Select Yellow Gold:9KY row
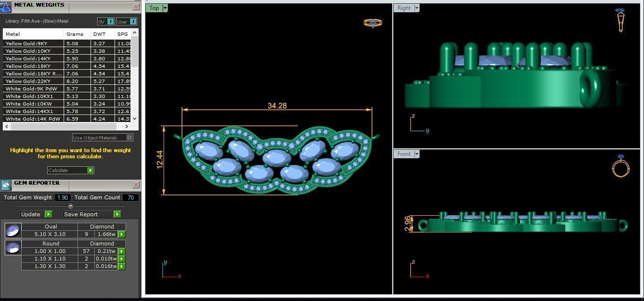 click(67, 43)
